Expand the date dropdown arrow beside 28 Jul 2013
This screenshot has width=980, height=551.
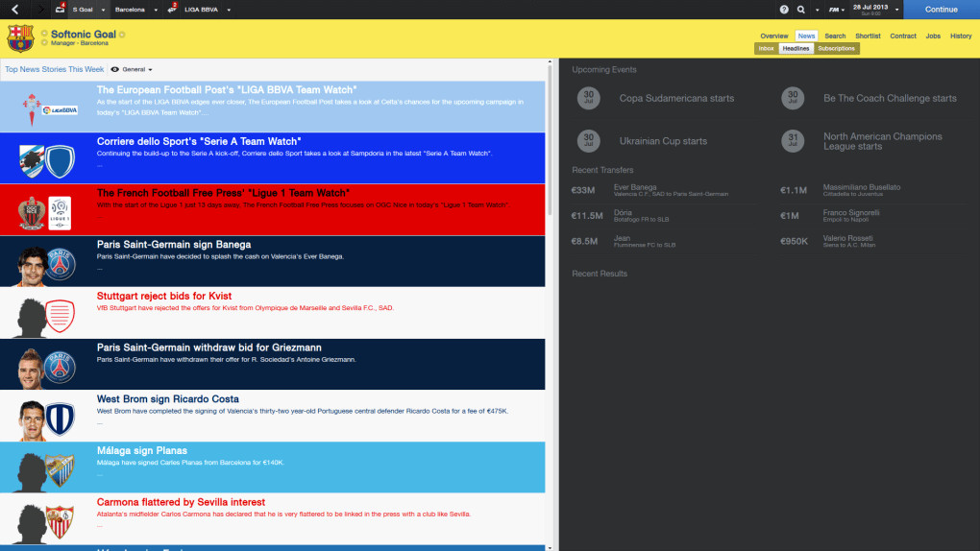click(896, 10)
